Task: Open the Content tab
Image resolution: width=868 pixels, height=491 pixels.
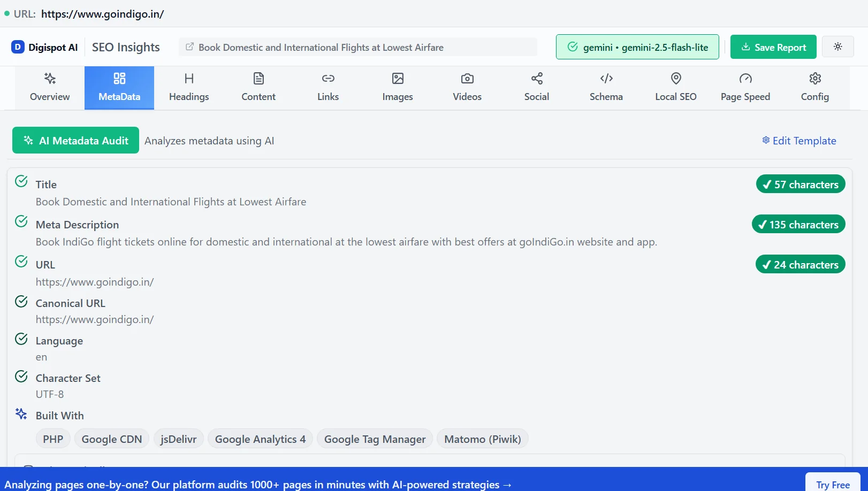Action: pyautogui.click(x=258, y=88)
